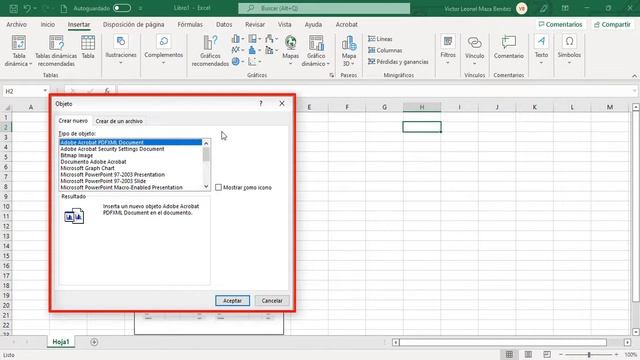
Task: Select the Crear nuevo tab
Action: tap(73, 121)
